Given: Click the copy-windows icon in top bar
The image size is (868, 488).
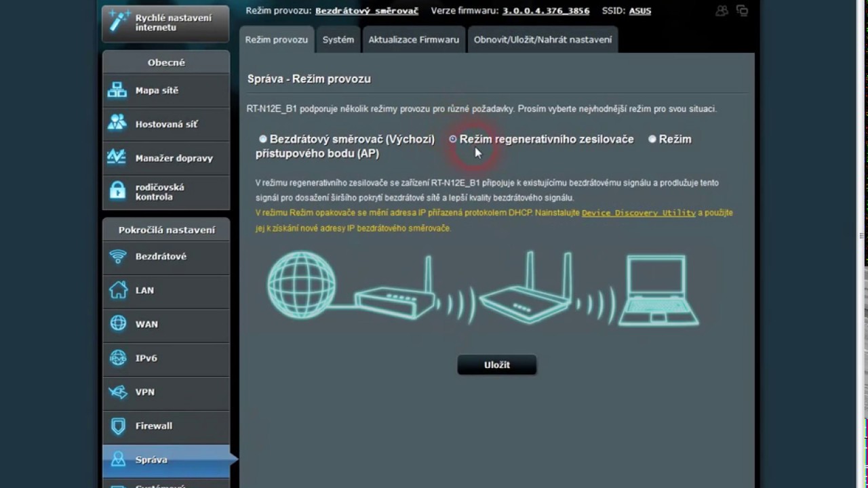Looking at the screenshot, I should coord(742,10).
